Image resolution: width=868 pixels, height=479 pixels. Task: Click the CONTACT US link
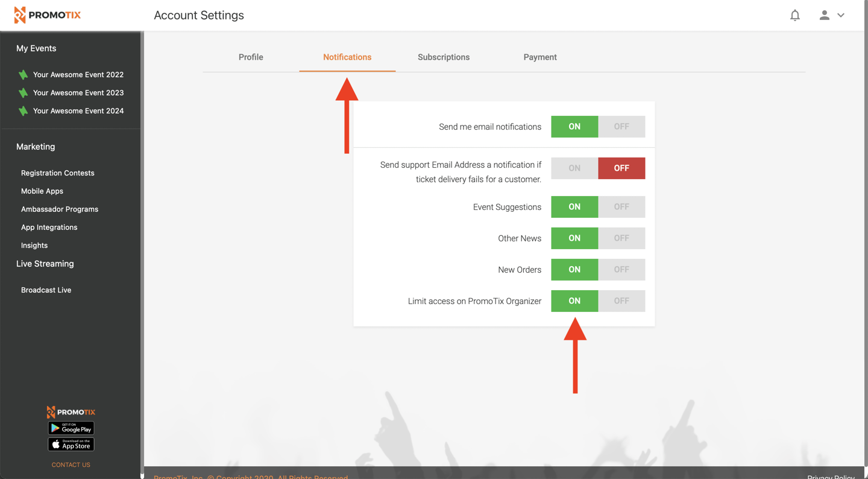(71, 465)
